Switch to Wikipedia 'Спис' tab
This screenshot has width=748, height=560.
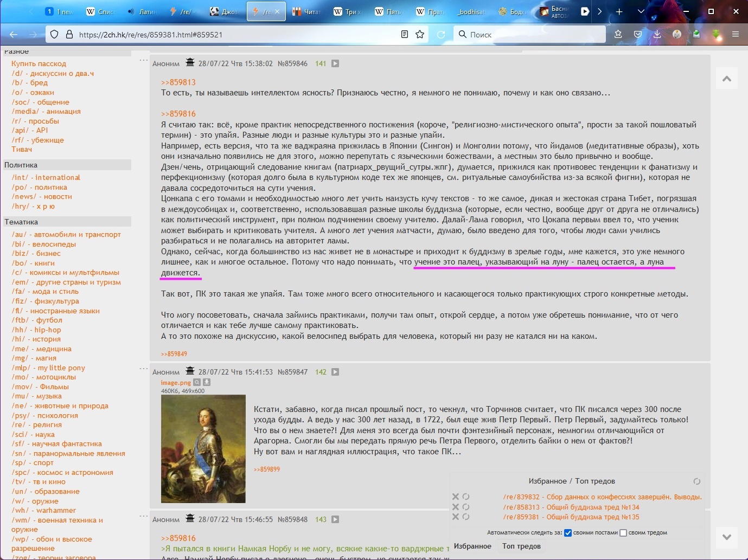pyautogui.click(x=101, y=11)
